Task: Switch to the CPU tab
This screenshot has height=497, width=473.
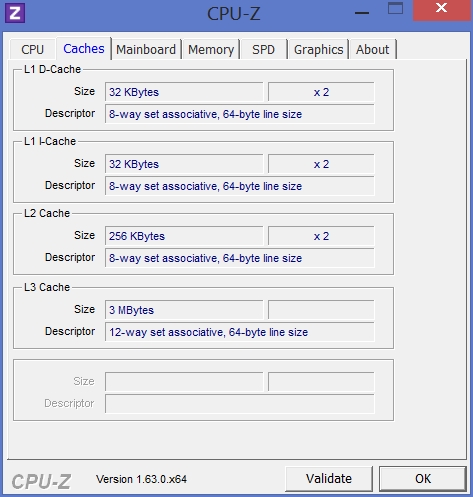Action: [x=32, y=50]
